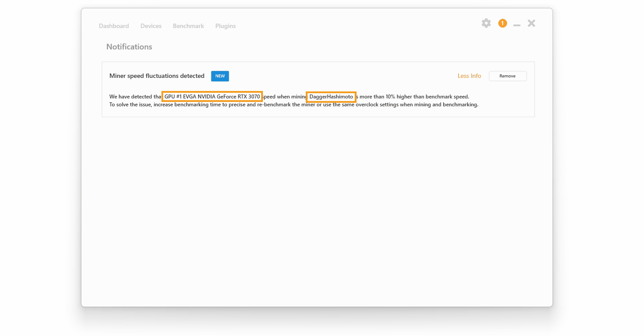
Task: Click the notification card body text
Action: pos(294,105)
